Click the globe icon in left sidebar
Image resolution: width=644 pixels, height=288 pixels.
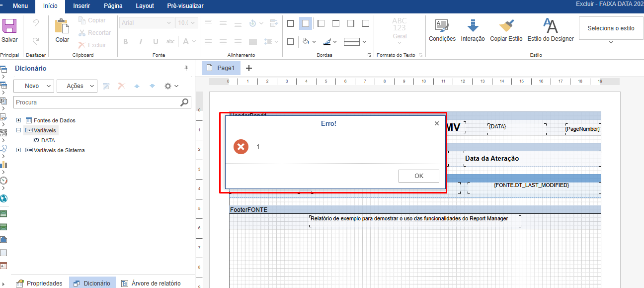4,198
